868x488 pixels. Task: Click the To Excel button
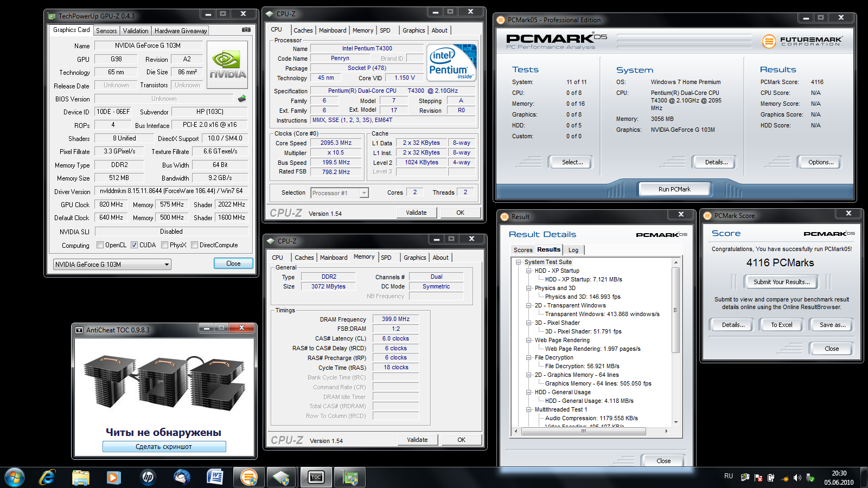click(x=782, y=325)
